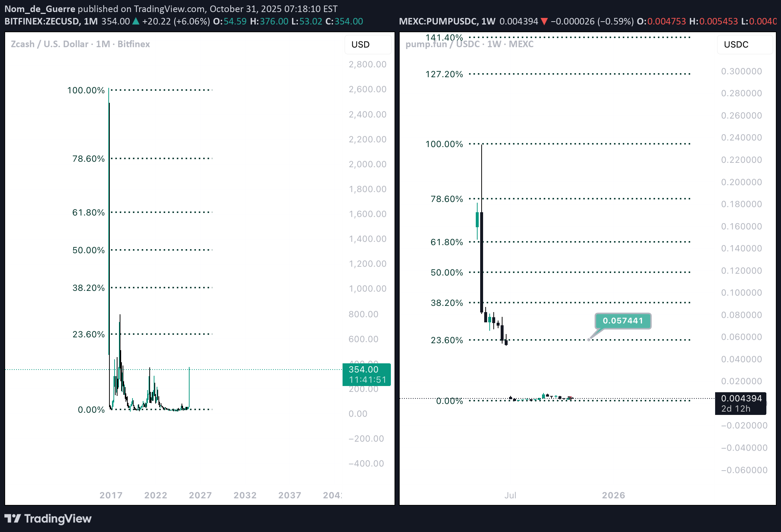Click the Nom_de_Guerre author name
The image size is (781, 532).
[40, 9]
